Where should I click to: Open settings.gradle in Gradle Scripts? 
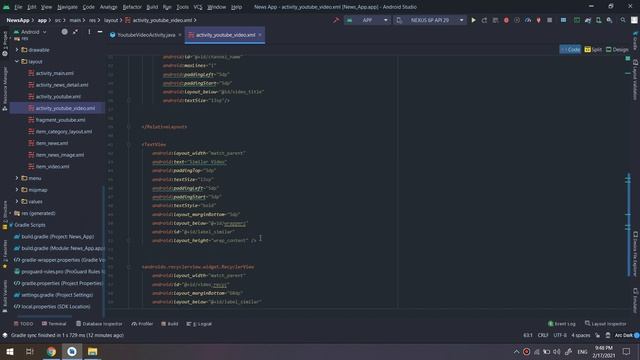click(x=57, y=295)
